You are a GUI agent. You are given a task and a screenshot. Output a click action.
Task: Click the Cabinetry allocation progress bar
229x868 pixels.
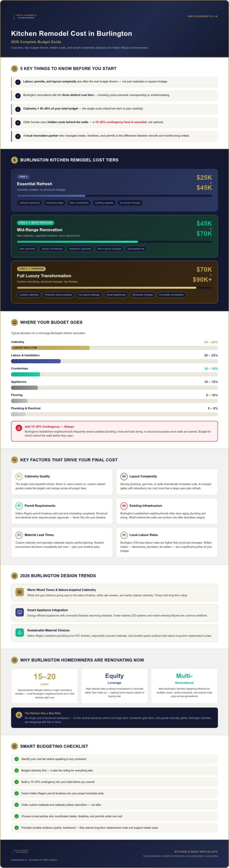point(114,348)
